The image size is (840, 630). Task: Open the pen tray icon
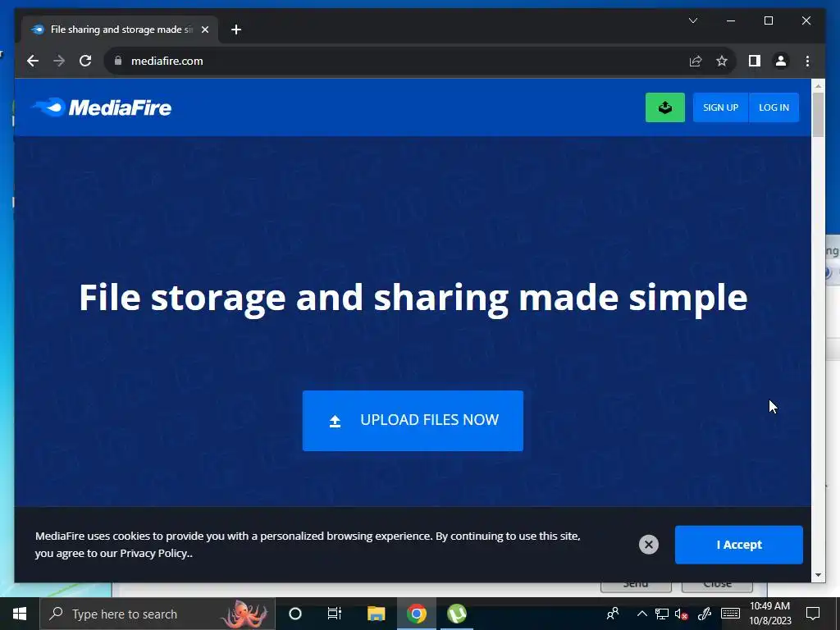pyautogui.click(x=705, y=614)
